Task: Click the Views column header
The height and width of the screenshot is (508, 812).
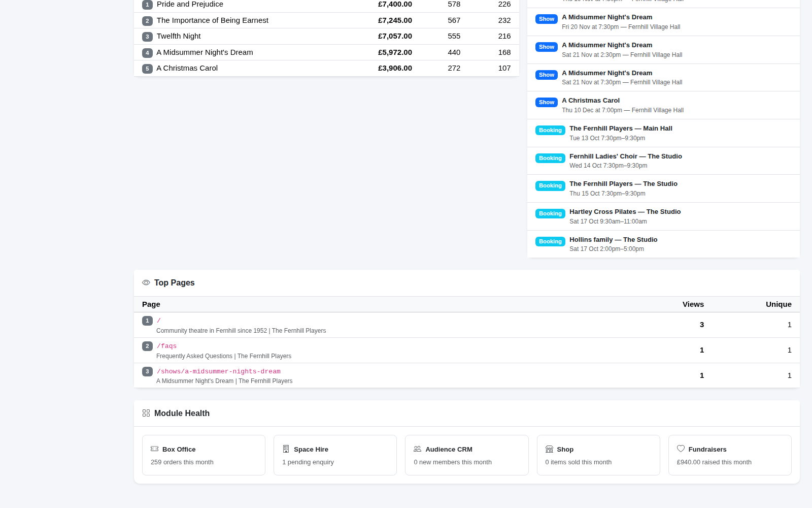Action: 693,304
